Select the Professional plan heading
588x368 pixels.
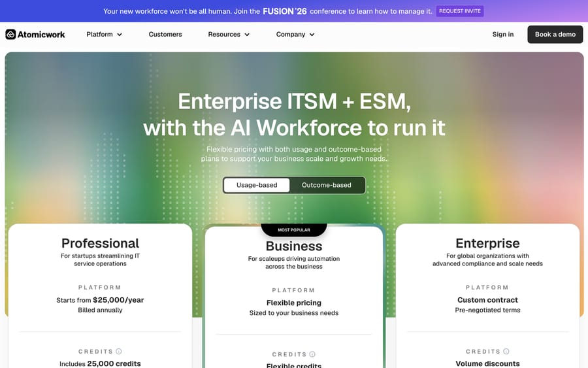(100, 243)
